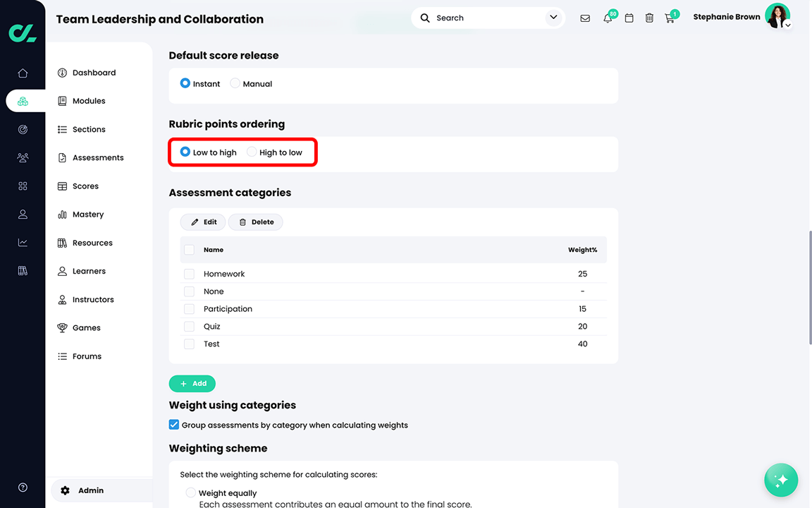The height and width of the screenshot is (508, 812).
Task: Type in the Search field
Action: (488, 18)
